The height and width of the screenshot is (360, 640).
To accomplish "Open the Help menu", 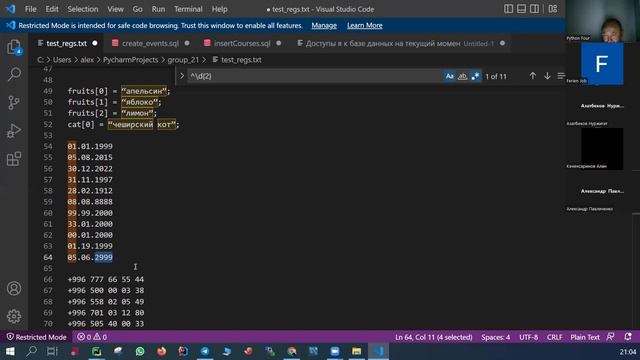I will coord(220,9).
